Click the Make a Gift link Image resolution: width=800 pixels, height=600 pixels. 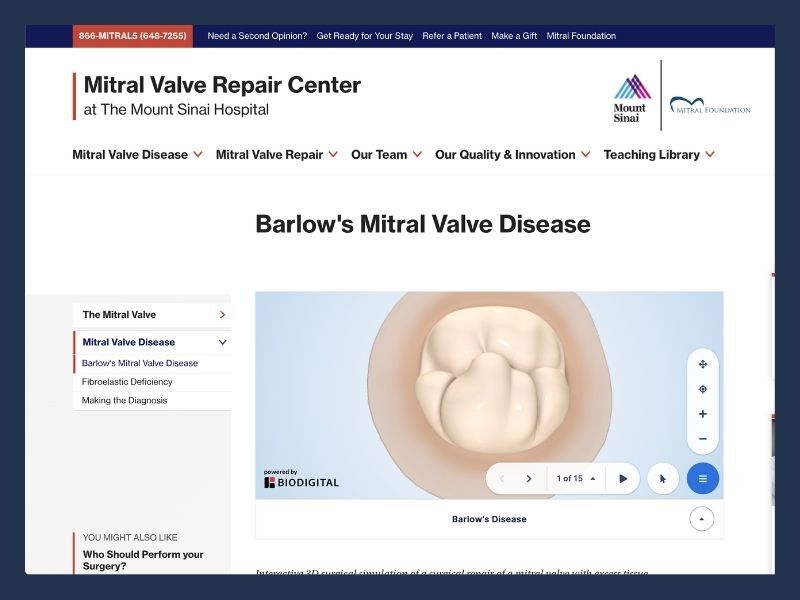tap(514, 36)
